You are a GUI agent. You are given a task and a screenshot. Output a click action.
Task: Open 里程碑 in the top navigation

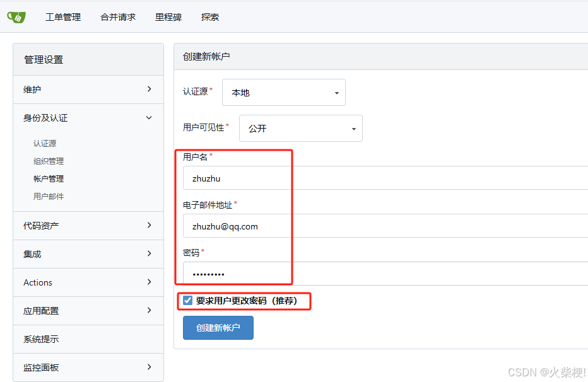[x=168, y=17]
